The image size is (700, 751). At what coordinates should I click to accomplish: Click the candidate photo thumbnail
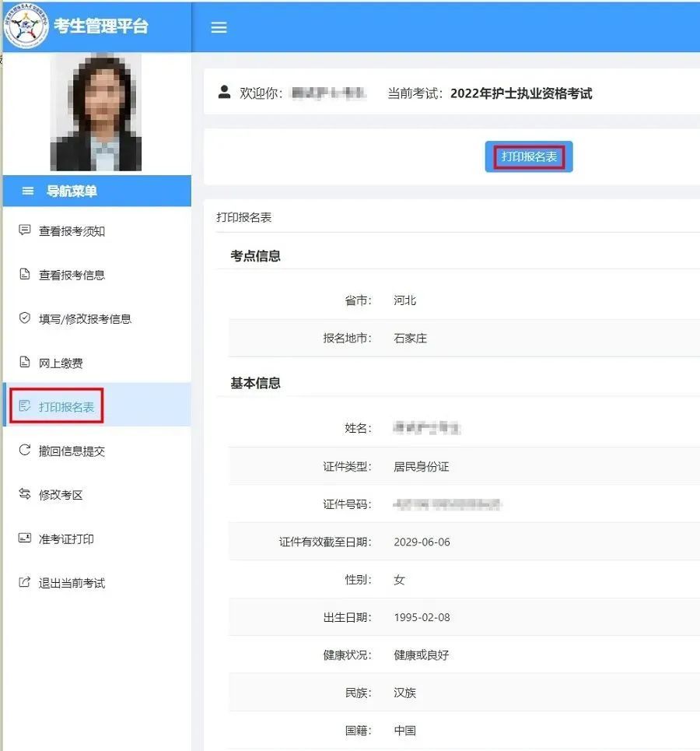(x=96, y=111)
